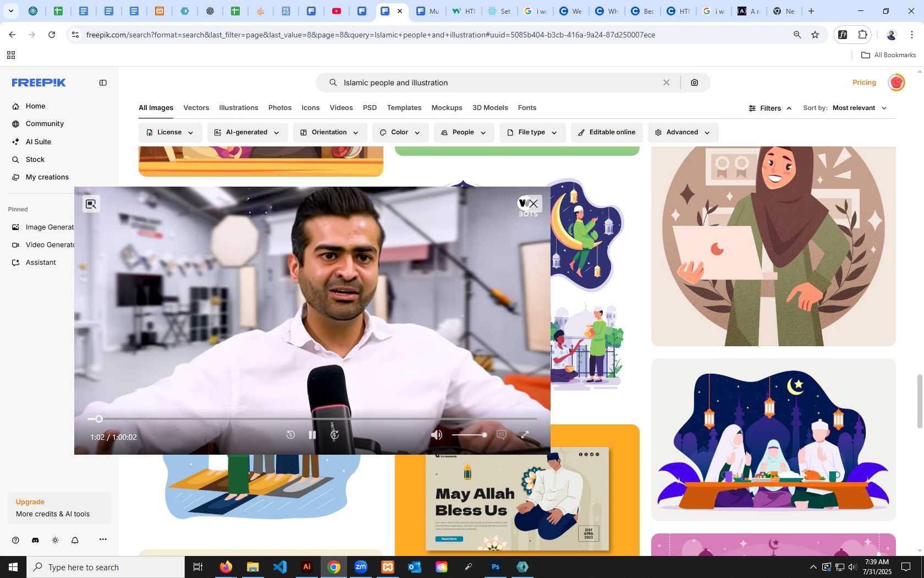Reload the Freepik page
This screenshot has width=924, height=578.
pyautogui.click(x=52, y=35)
